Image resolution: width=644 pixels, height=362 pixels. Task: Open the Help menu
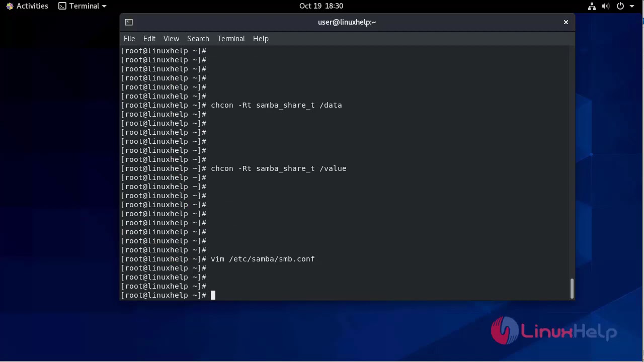(261, 39)
